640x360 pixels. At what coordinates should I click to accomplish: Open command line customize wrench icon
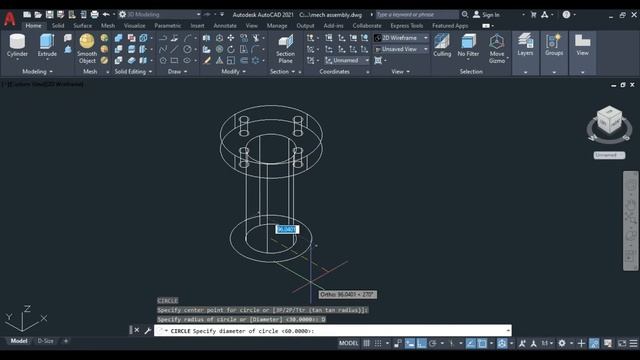pos(147,331)
